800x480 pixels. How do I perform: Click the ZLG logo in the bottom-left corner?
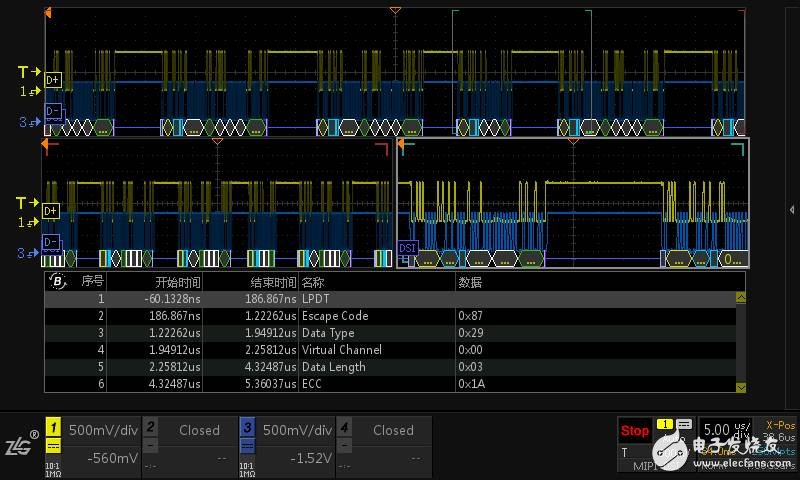(22, 443)
